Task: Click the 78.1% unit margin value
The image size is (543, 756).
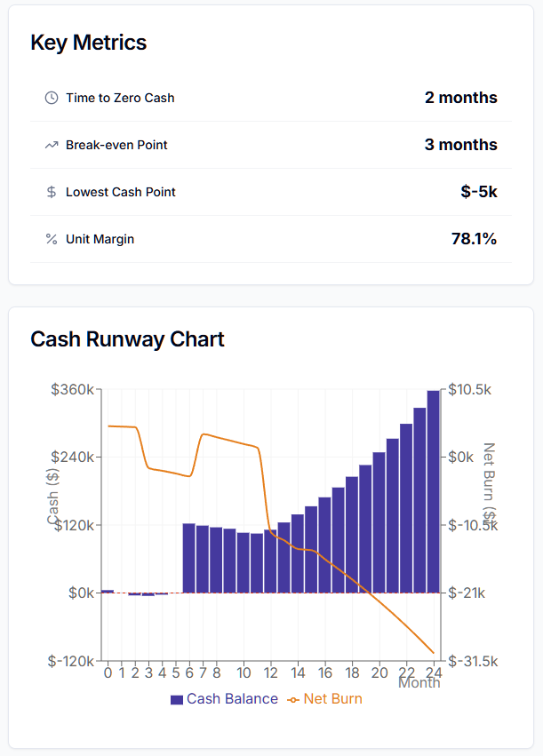Action: point(474,239)
